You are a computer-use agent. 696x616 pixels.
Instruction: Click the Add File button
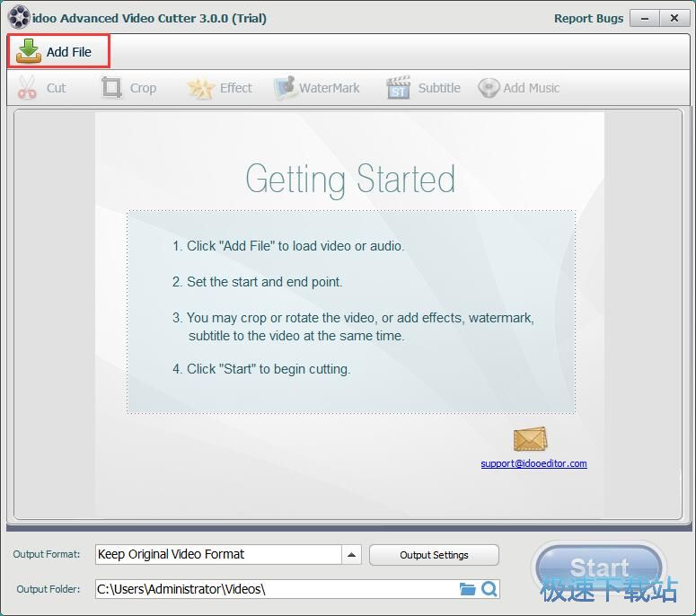coord(58,51)
